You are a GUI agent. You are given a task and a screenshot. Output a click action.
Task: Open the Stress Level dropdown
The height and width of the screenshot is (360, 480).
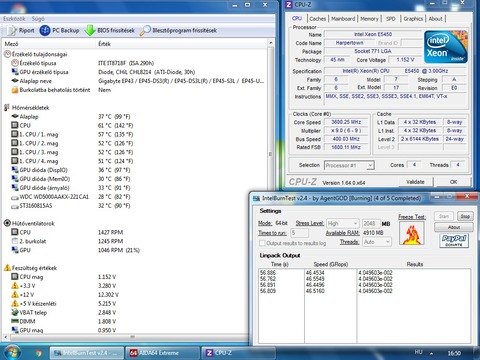tap(342, 223)
